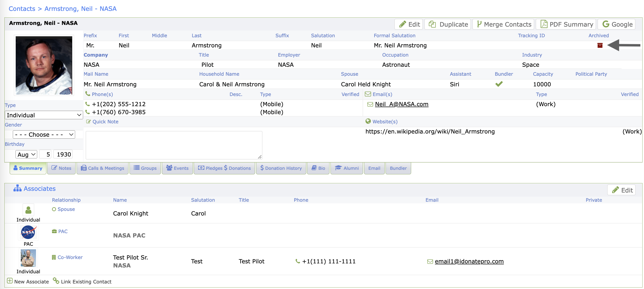644x289 pixels.
Task: Open the Notes tab
Action: click(61, 168)
